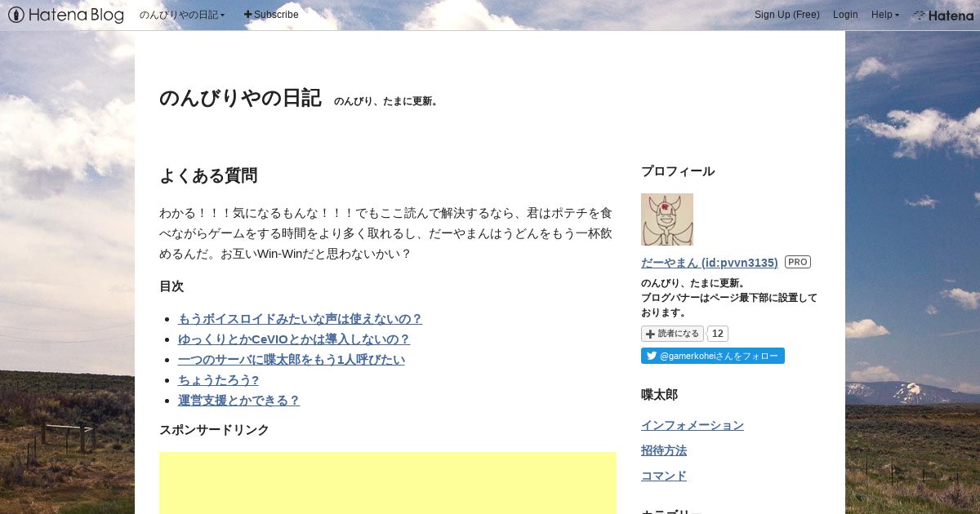Click the reader count 12
This screenshot has width=980, height=514.
click(x=718, y=334)
